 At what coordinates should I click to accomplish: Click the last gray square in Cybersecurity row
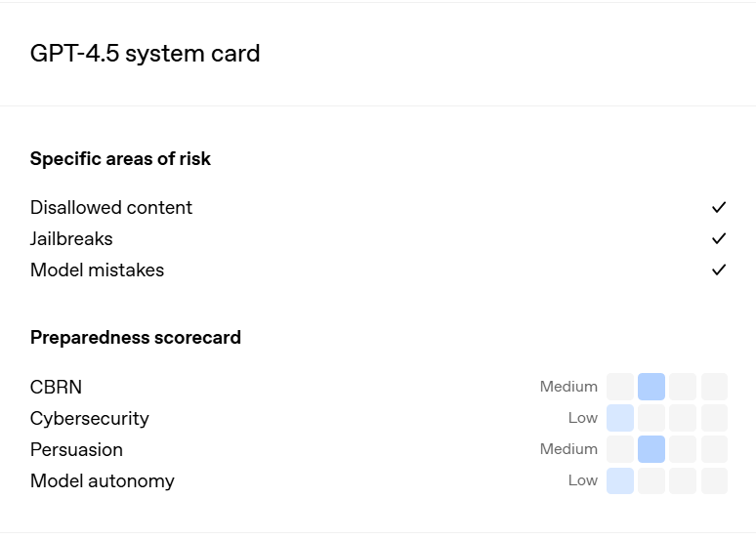pos(714,418)
